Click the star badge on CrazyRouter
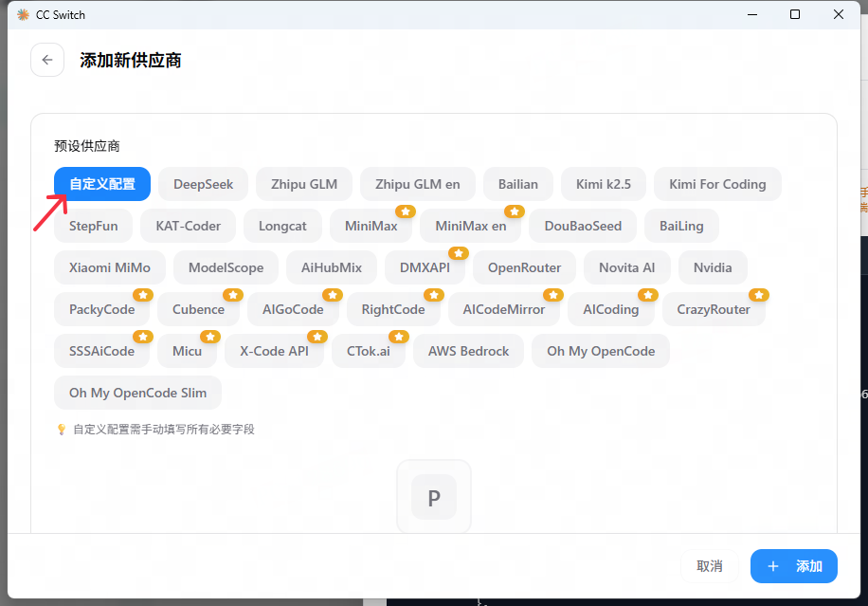The image size is (868, 606). (759, 295)
